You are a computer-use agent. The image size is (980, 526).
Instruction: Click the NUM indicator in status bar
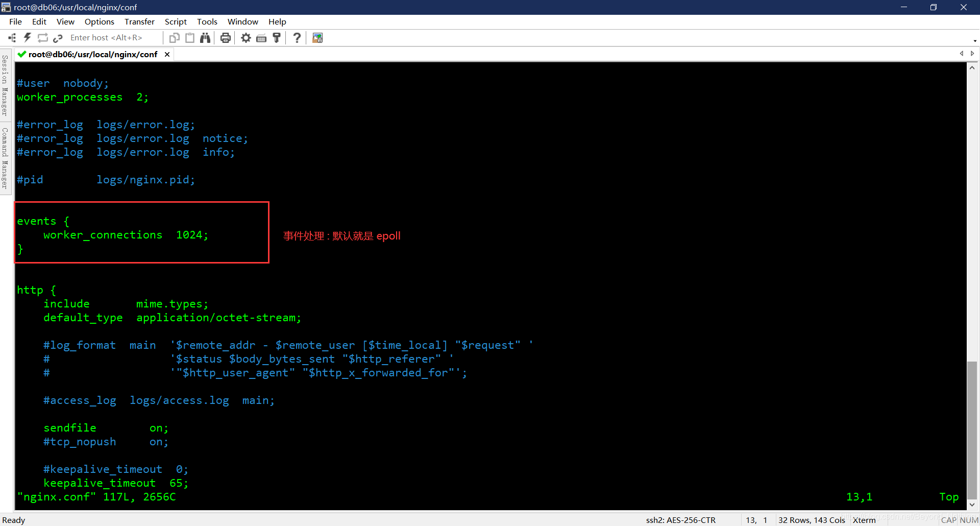969,520
